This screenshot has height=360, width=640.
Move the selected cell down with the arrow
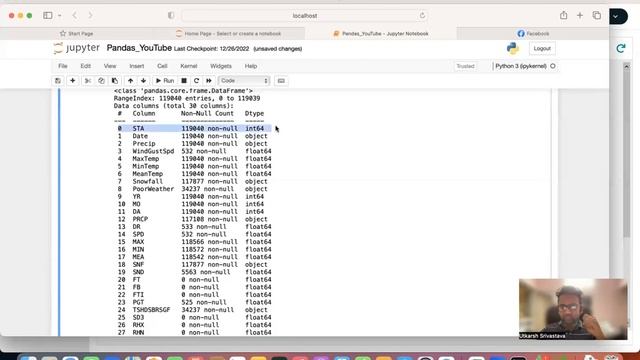pyautogui.click(x=143, y=81)
